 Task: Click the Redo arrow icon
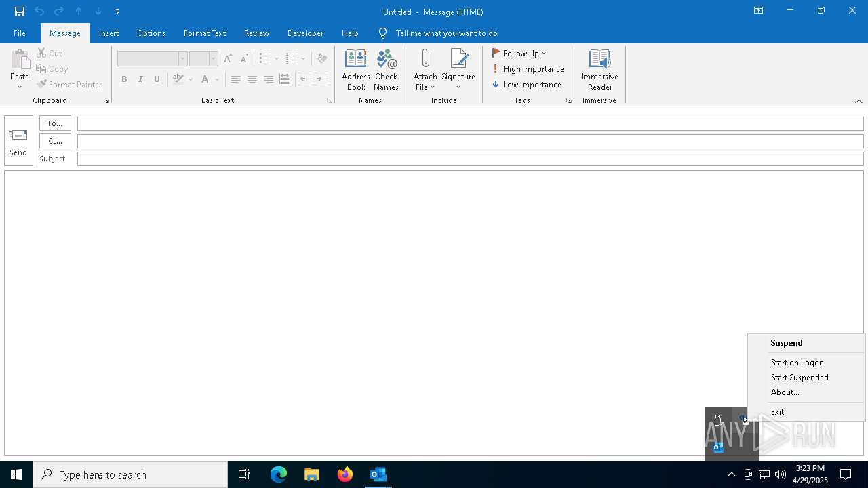coord(59,12)
